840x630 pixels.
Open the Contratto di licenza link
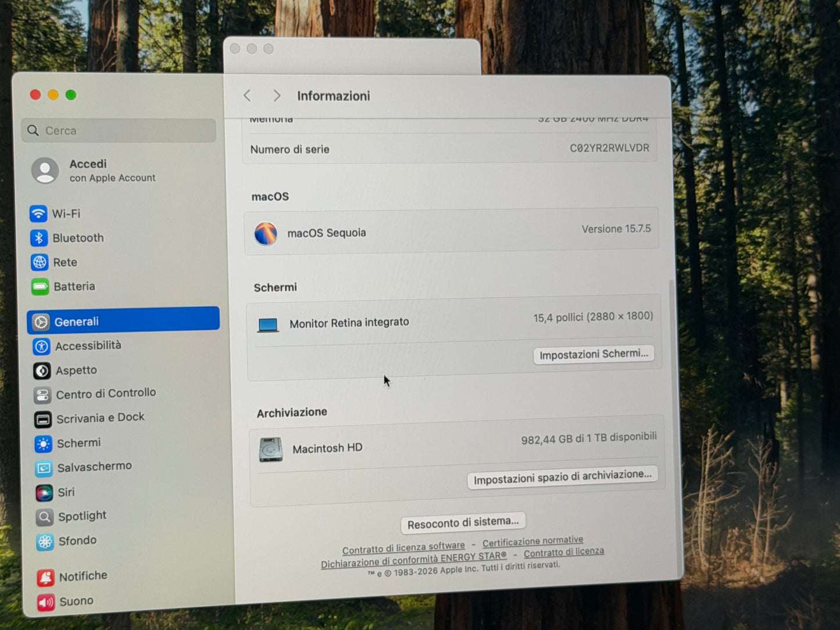tap(564, 552)
